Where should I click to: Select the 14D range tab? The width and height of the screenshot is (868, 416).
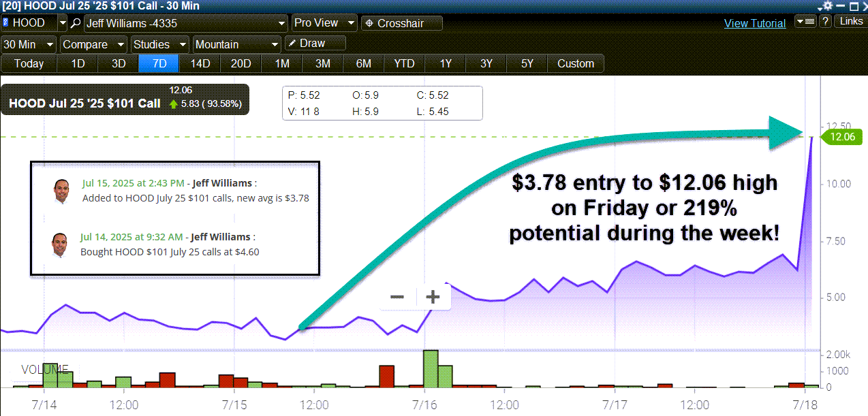(x=200, y=63)
